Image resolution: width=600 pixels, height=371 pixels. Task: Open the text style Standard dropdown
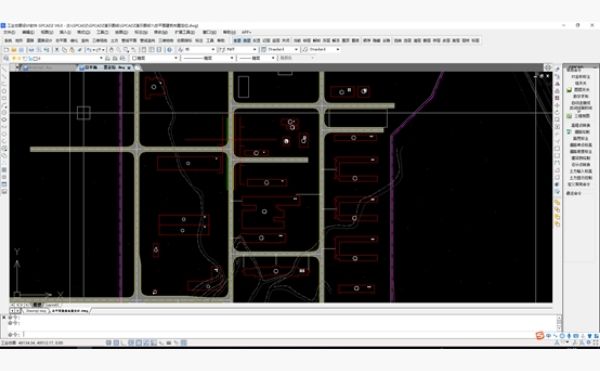point(279,50)
